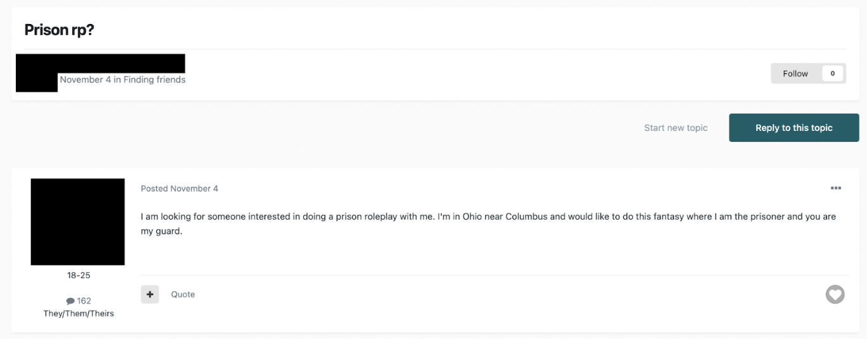Click the post options ellipsis icon
The height and width of the screenshot is (343, 868).
click(835, 188)
